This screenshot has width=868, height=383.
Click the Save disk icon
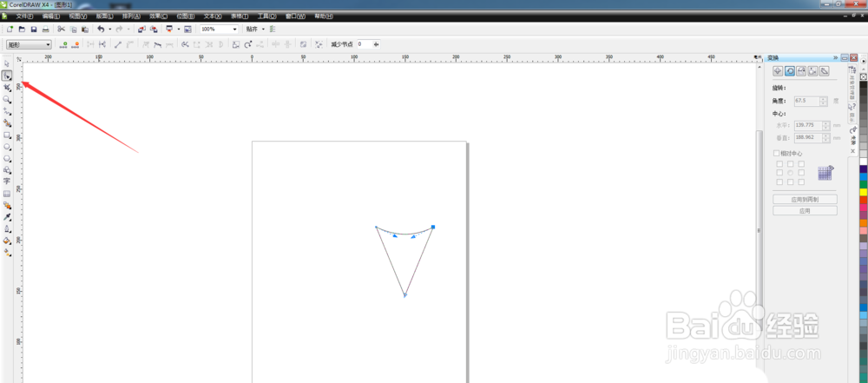(x=34, y=29)
